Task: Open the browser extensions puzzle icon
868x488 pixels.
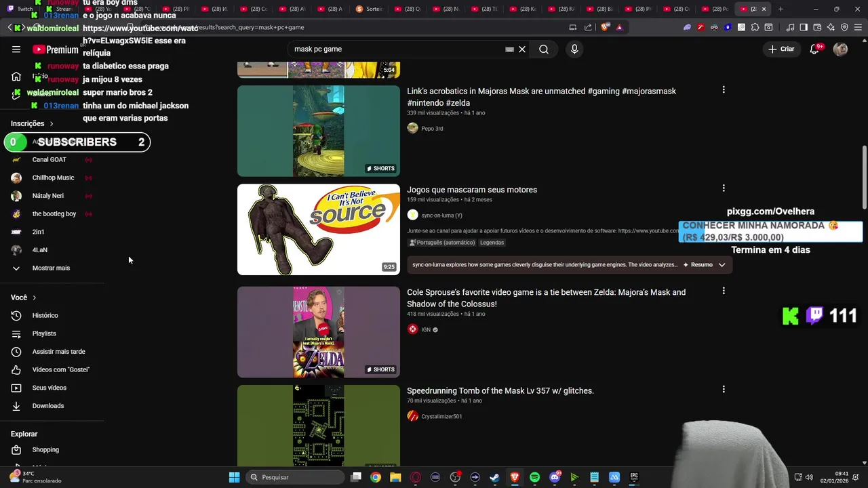Action: [755, 27]
